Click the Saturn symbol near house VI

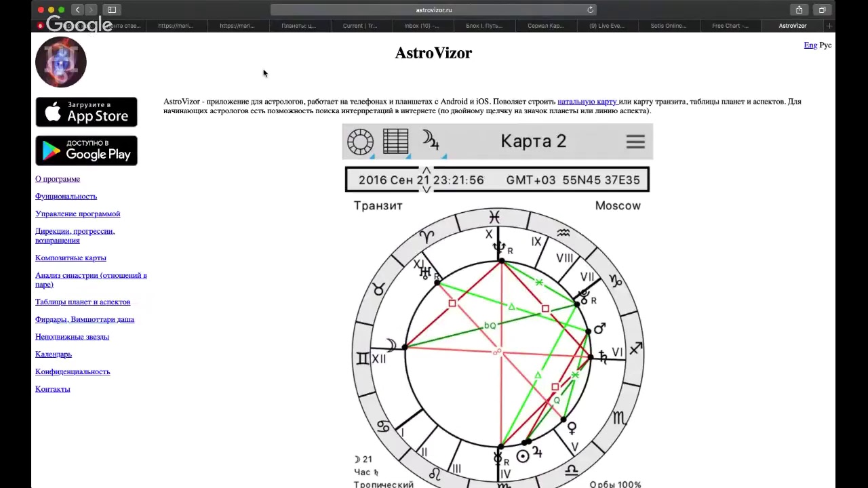(603, 356)
